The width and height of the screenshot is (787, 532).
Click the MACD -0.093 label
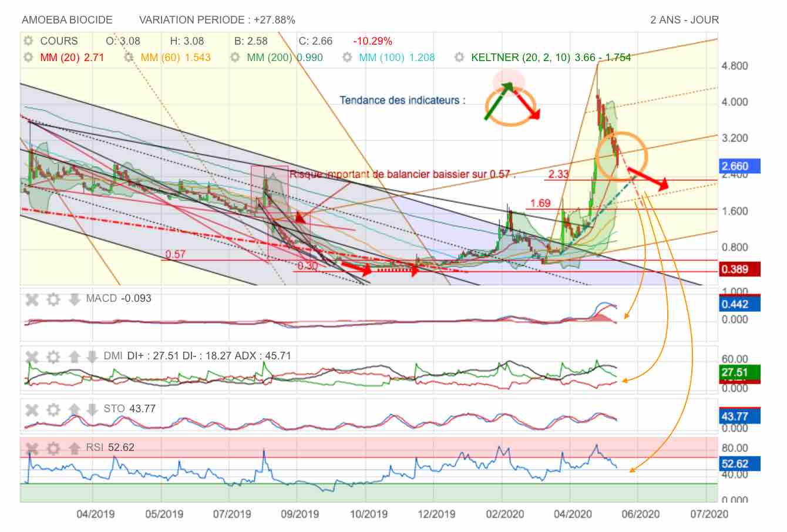tap(119, 298)
